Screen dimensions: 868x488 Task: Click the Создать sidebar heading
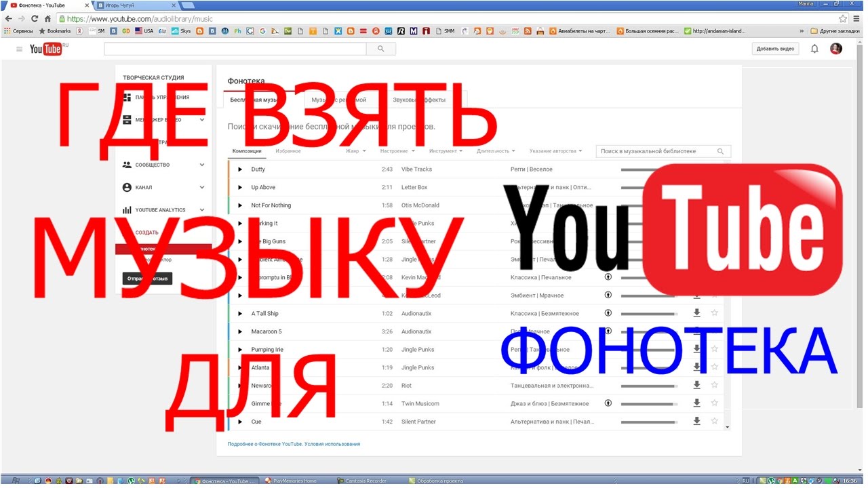pyautogui.click(x=146, y=232)
